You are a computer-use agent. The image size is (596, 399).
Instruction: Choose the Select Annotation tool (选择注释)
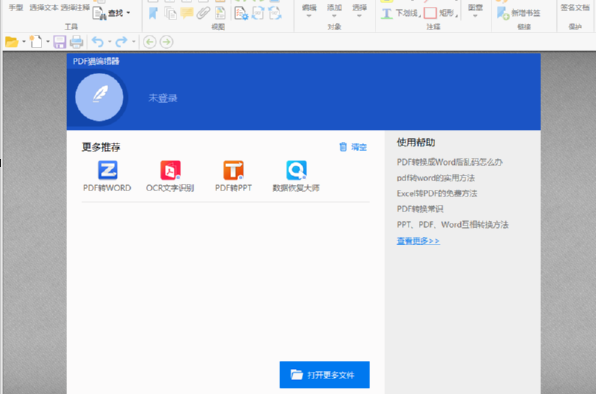[75, 8]
